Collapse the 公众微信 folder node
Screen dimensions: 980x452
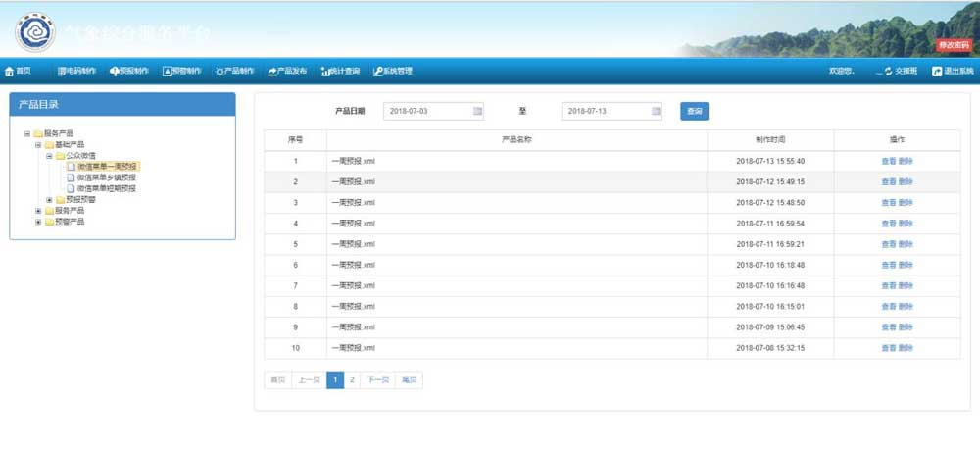(49, 155)
